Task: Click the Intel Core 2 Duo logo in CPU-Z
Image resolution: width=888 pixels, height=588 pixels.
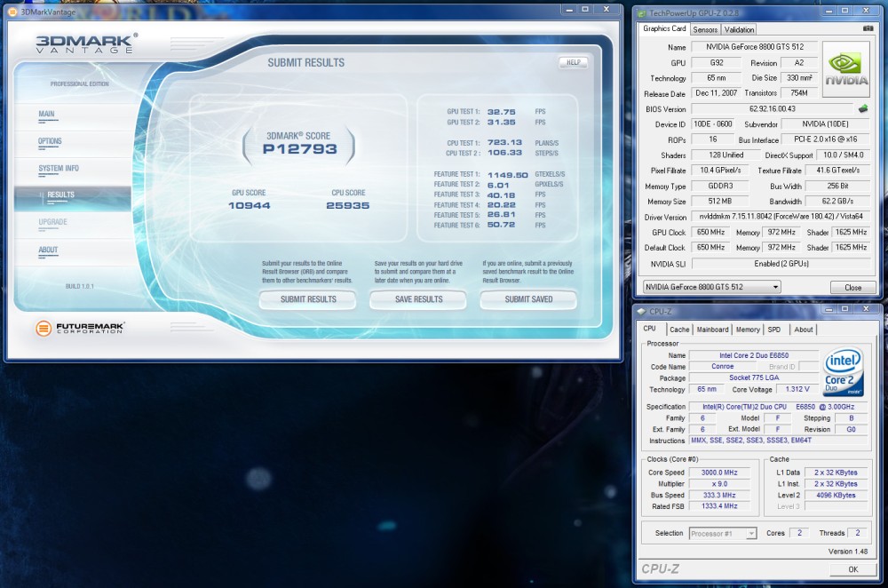Action: click(843, 371)
